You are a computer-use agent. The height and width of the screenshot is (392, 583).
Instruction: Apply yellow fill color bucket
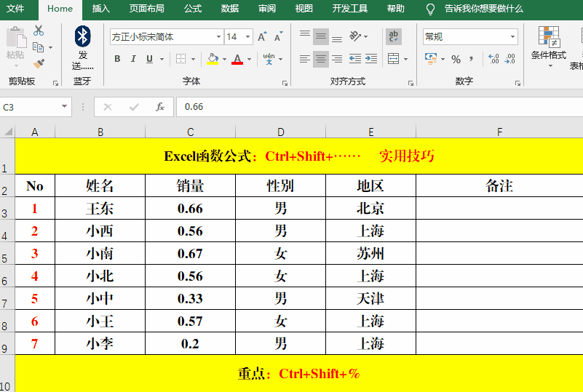[x=213, y=59]
